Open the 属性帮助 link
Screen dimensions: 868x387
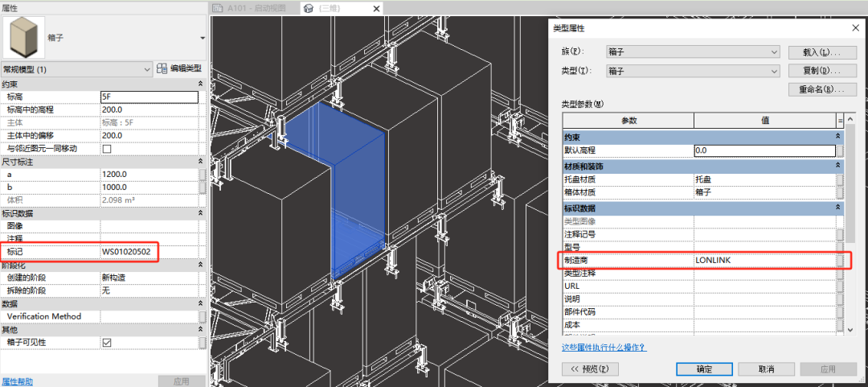[x=17, y=381]
